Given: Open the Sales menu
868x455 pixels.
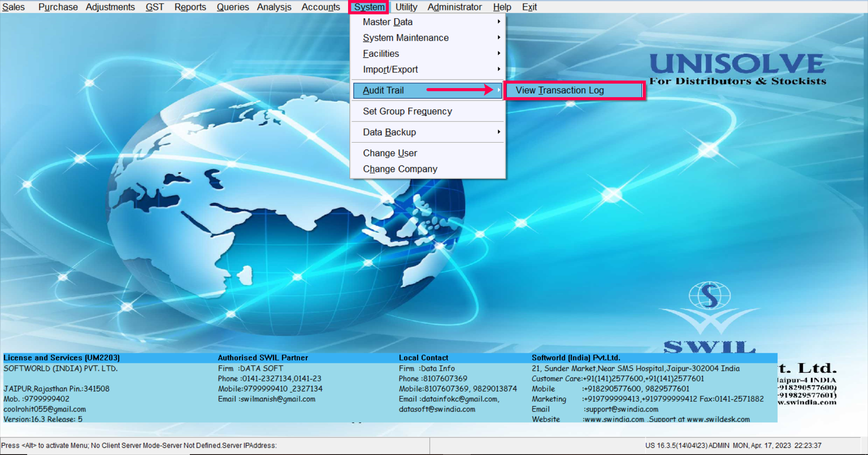Looking at the screenshot, I should pyautogui.click(x=14, y=7).
